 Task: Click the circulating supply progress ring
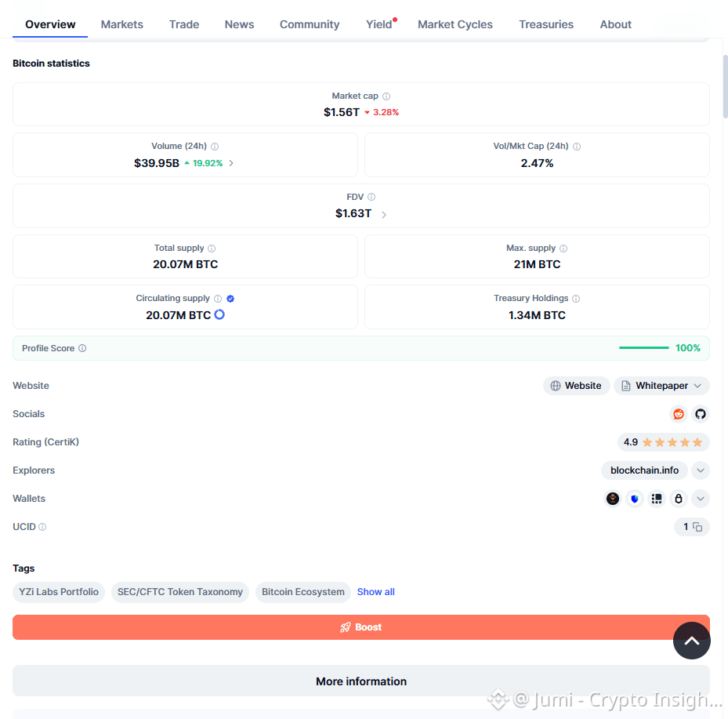219,314
